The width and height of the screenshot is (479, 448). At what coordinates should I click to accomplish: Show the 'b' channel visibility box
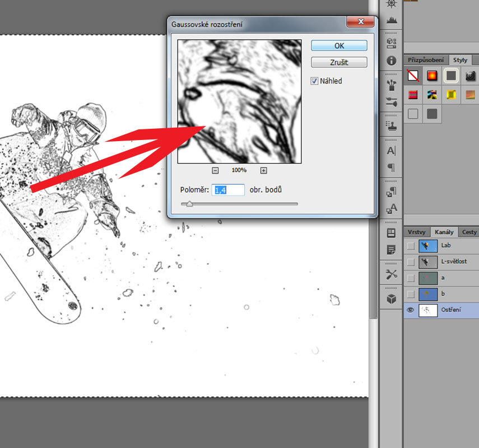411,294
